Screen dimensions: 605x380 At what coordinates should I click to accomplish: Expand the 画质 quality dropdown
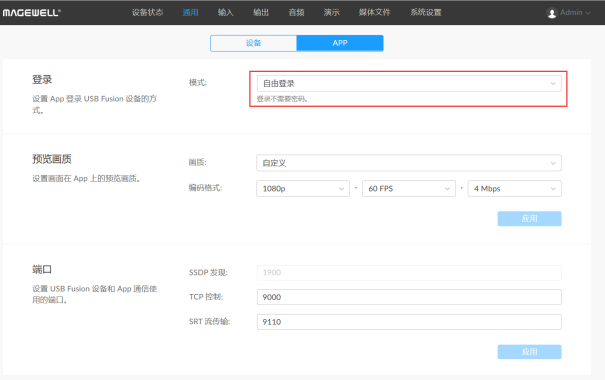click(x=409, y=163)
